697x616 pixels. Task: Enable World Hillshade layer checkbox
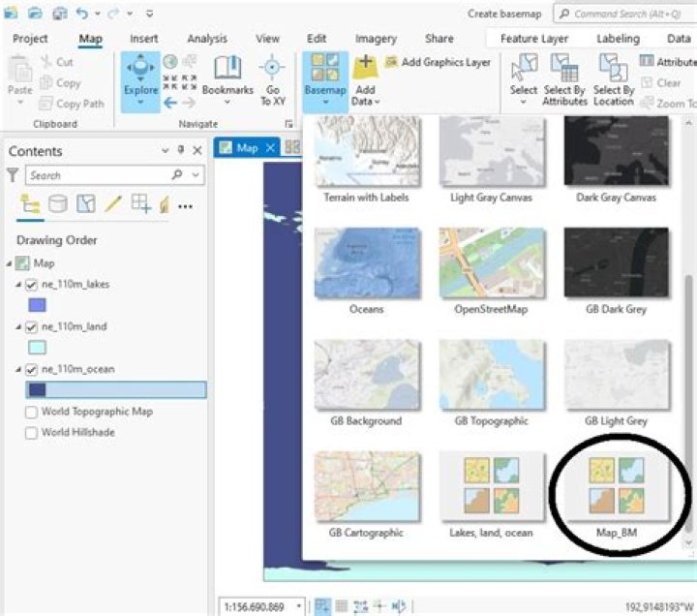31,433
